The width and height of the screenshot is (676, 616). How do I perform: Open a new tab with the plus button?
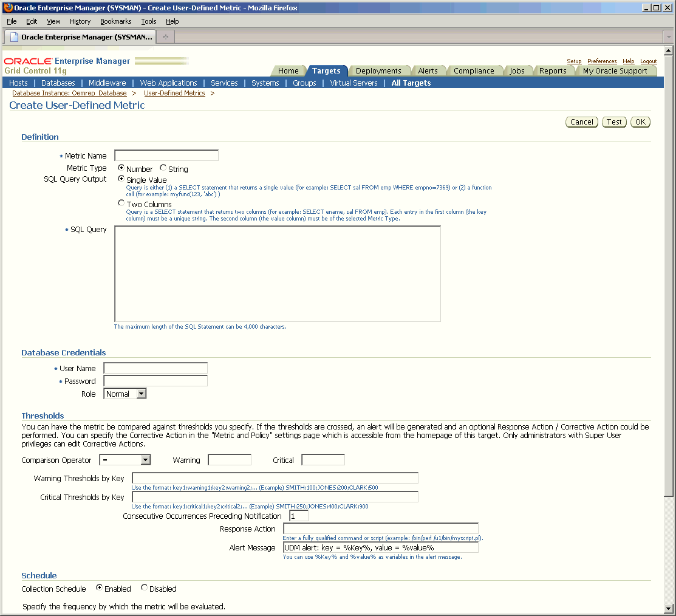(x=166, y=37)
